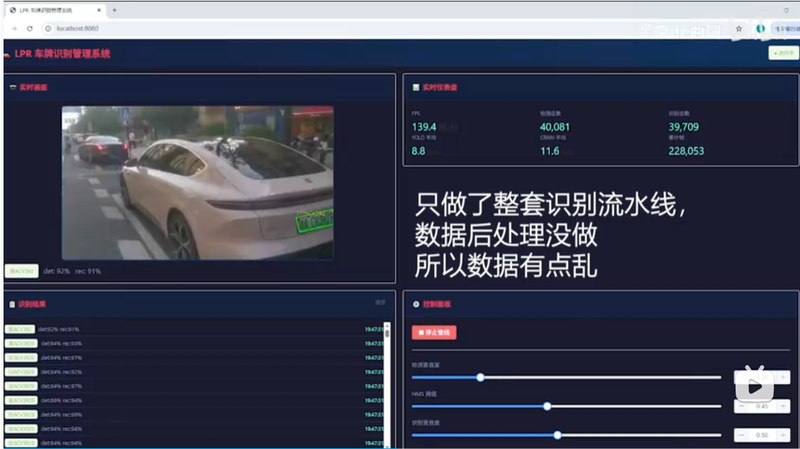Screen dimensions: 800x449
Task: Click the 实时仪表盘 chart icon
Action: tap(416, 87)
